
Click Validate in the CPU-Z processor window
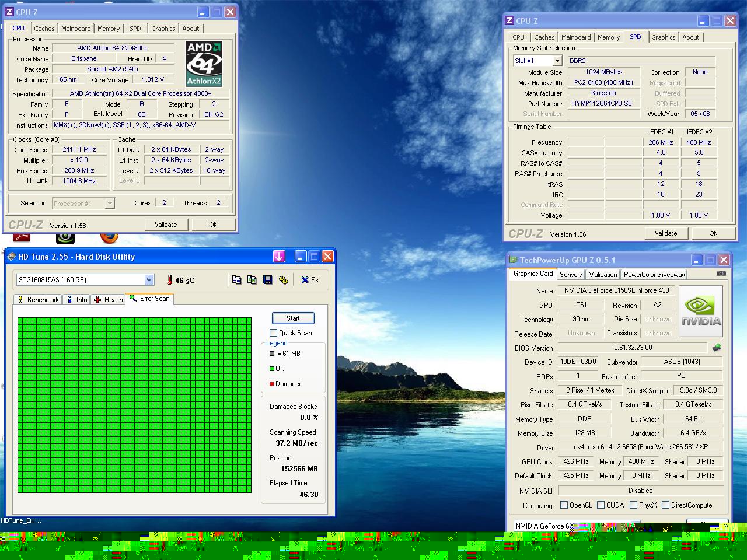coord(166,225)
